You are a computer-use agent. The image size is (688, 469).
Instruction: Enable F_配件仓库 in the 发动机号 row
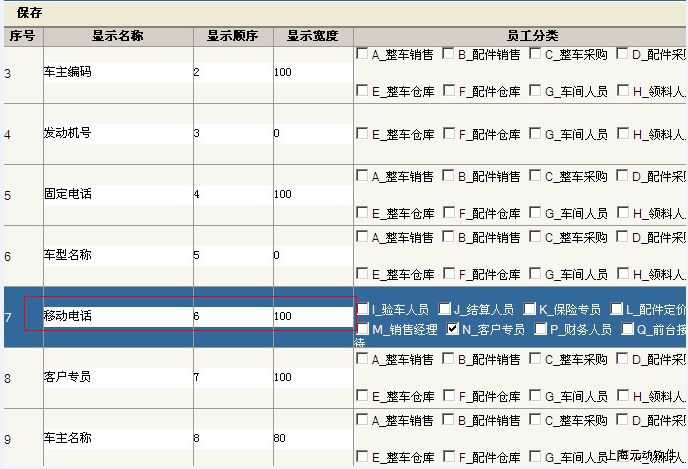(x=449, y=133)
